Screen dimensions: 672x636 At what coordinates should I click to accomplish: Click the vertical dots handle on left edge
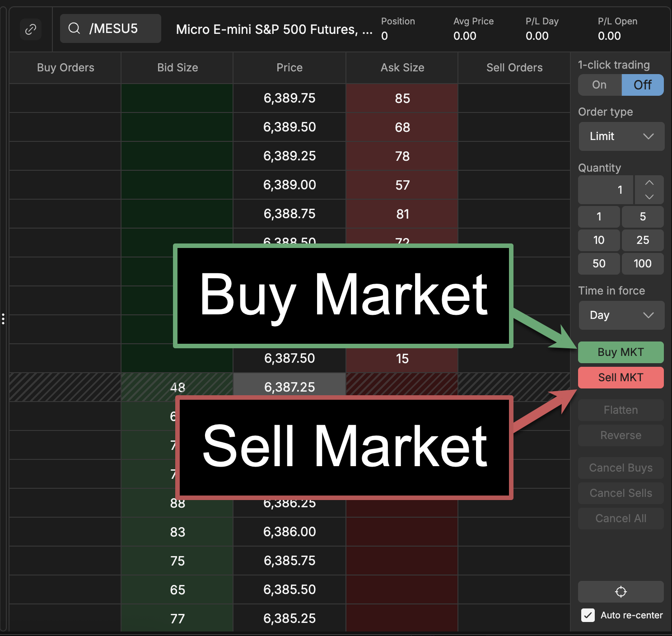click(3, 318)
